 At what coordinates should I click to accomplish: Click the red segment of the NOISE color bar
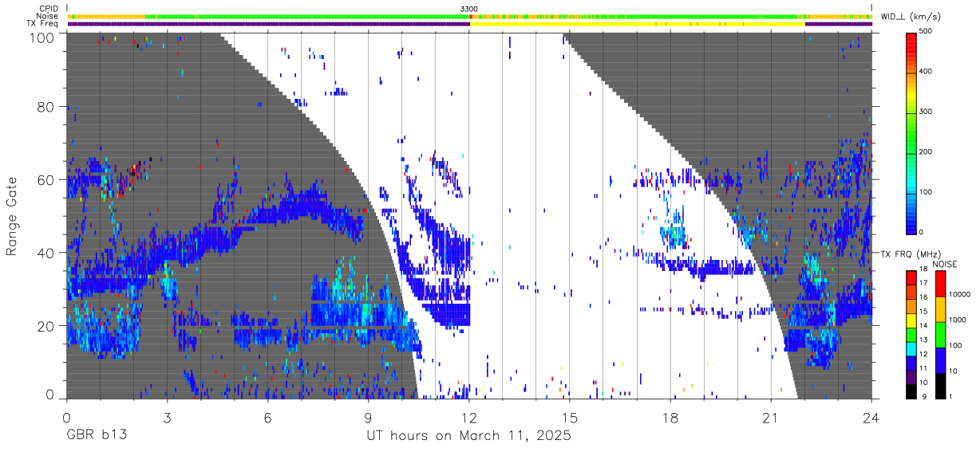[x=941, y=283]
